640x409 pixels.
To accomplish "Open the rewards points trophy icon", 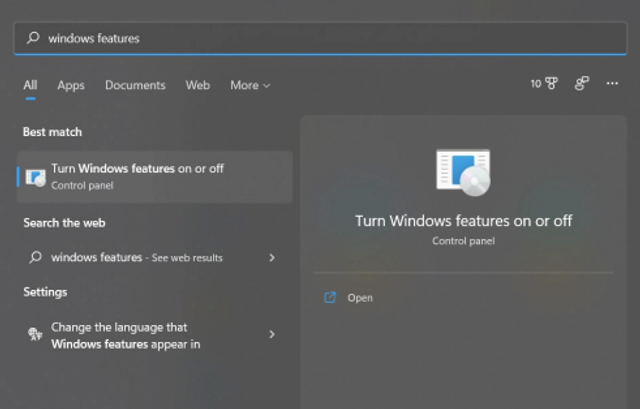I will click(551, 84).
